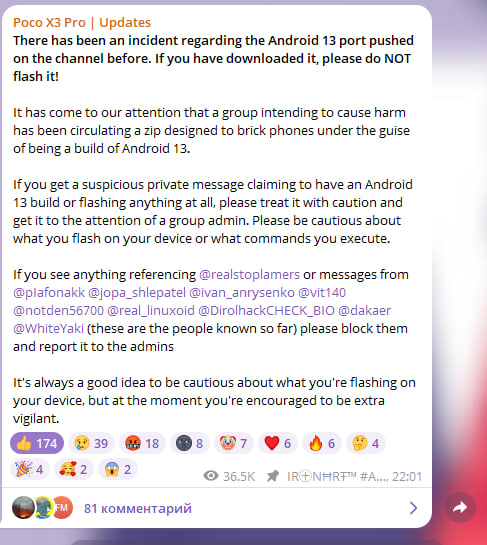This screenshot has height=545, width=487.
Task: Add the crying face reaction with 39
Action: (x=91, y=443)
